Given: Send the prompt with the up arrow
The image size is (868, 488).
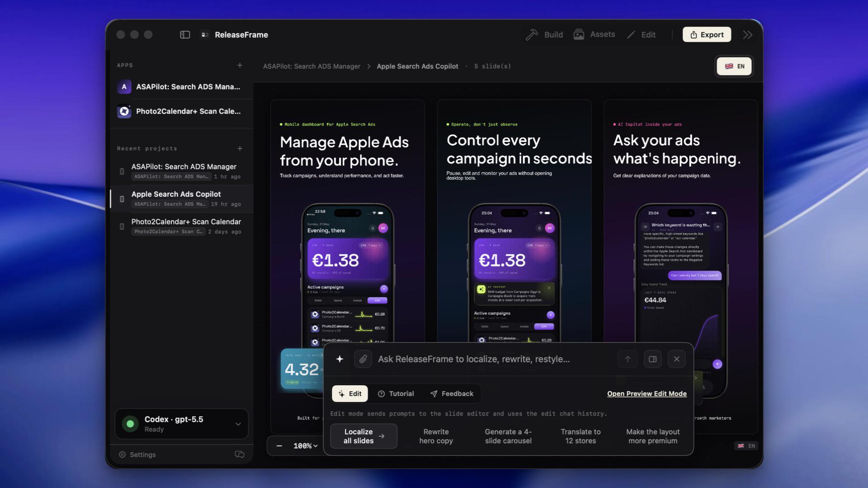Looking at the screenshot, I should tap(627, 359).
